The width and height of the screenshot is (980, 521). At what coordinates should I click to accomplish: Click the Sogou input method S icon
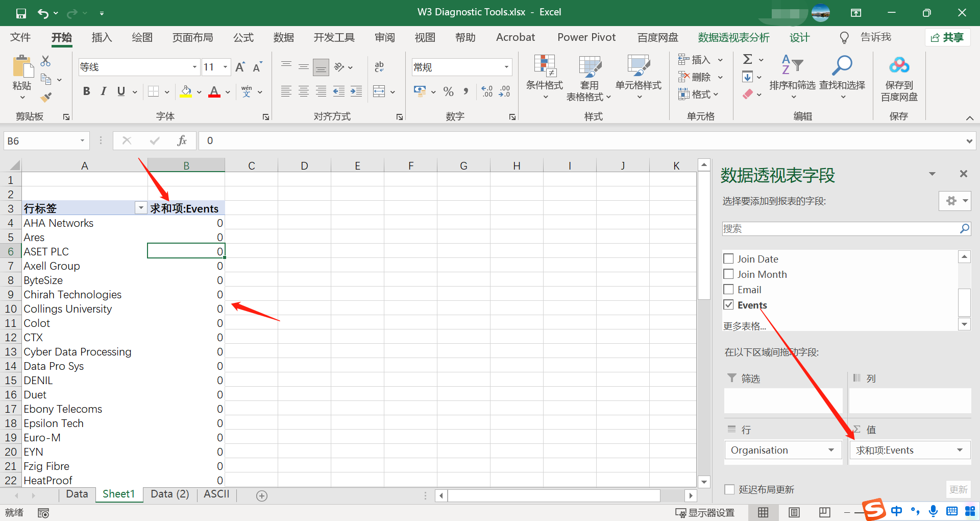coord(874,510)
